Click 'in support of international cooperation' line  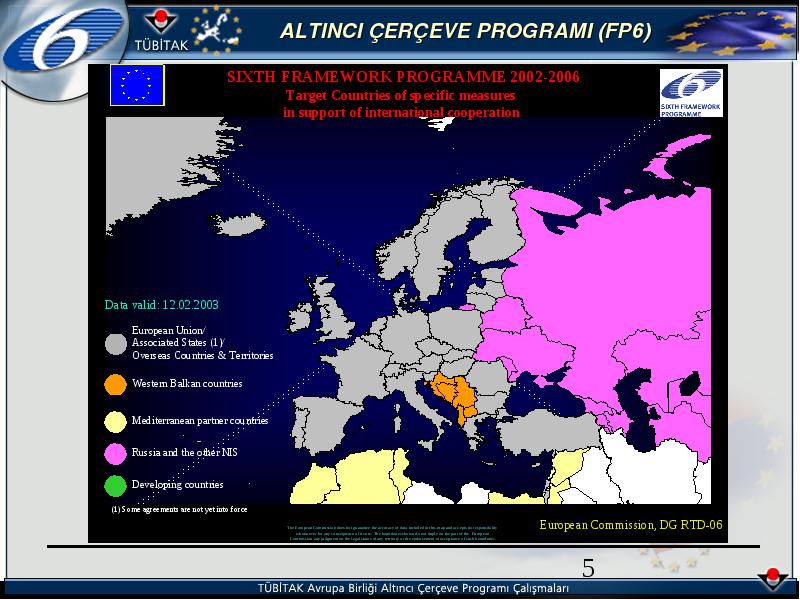pos(402,112)
